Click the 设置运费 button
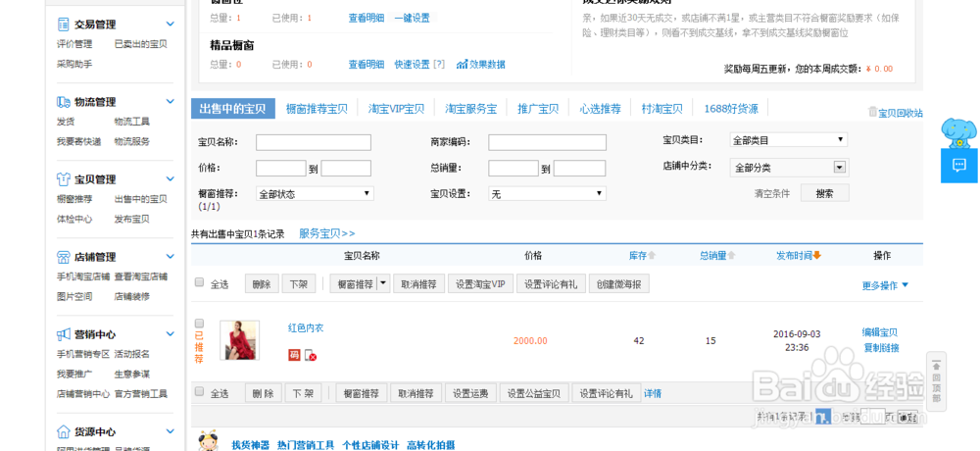The height and width of the screenshot is (451, 980). (x=470, y=393)
